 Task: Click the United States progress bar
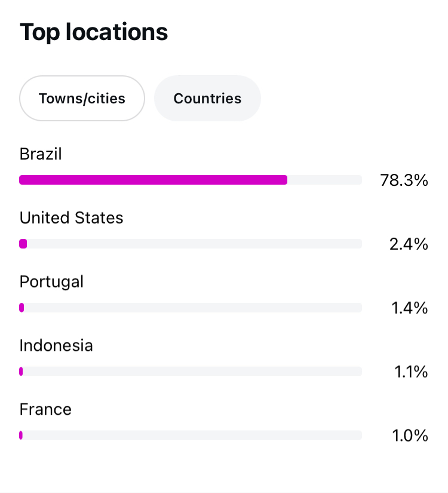tap(191, 244)
